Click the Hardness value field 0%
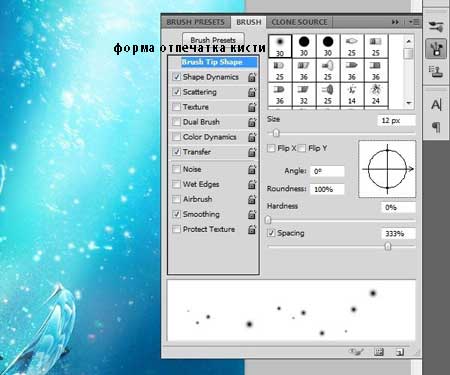Screen dimensions: 450x375 (398, 207)
